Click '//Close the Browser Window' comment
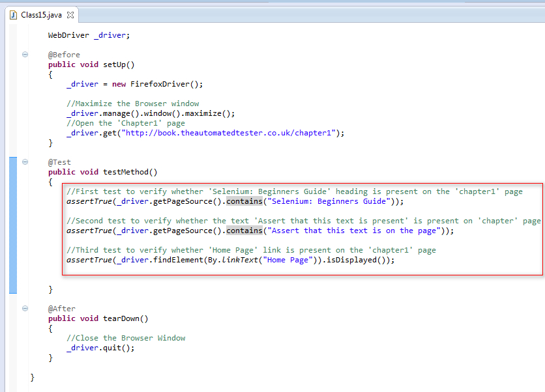This screenshot has height=392, width=545. click(126, 338)
